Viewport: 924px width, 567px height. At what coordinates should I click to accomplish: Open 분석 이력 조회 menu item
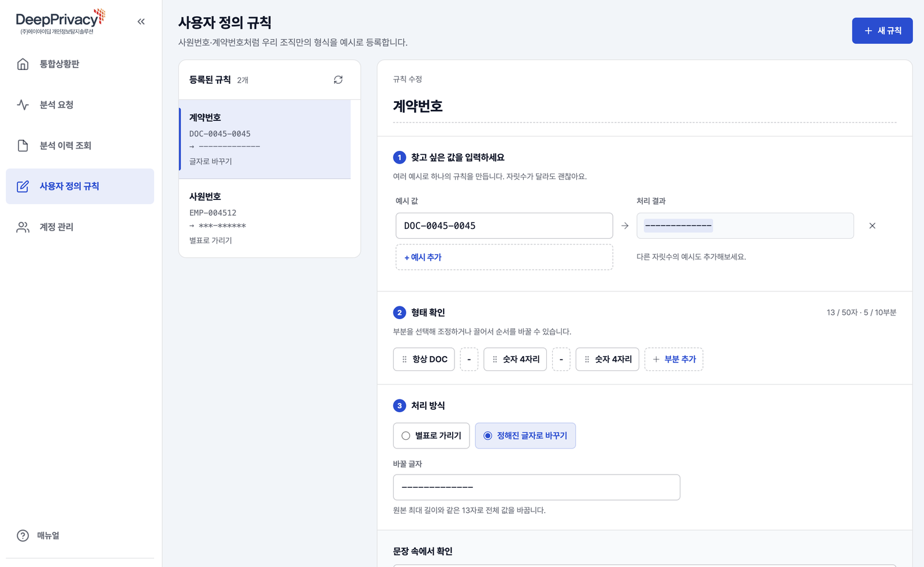(x=80, y=146)
